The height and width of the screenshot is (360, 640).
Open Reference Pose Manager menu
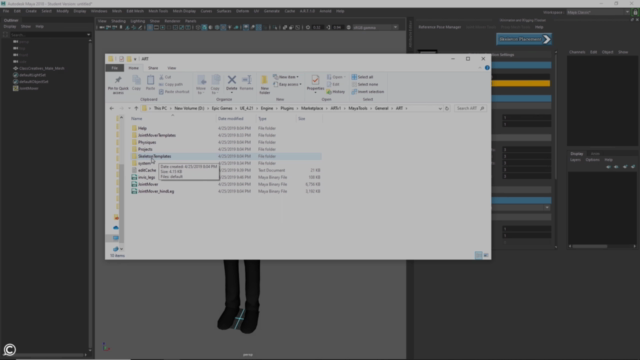[440, 27]
